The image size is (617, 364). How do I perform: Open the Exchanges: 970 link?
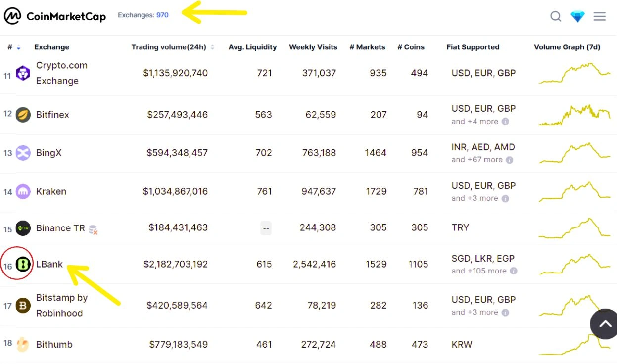point(143,15)
